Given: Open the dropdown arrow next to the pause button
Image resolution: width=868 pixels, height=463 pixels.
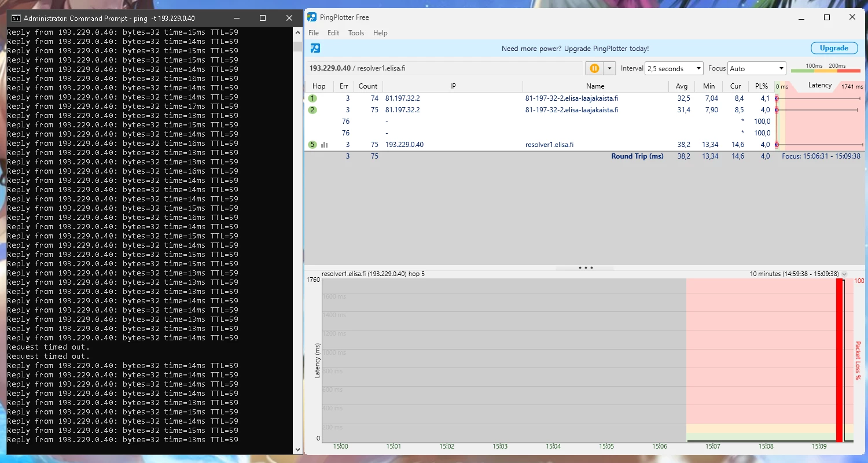Looking at the screenshot, I should [609, 68].
